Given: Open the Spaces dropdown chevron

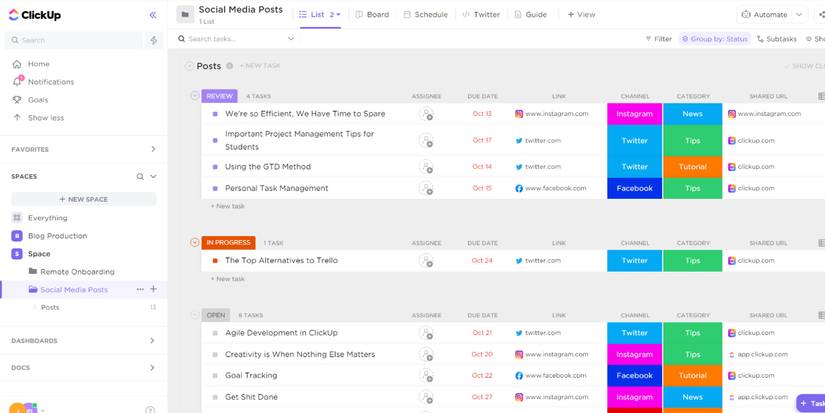Looking at the screenshot, I should [153, 177].
